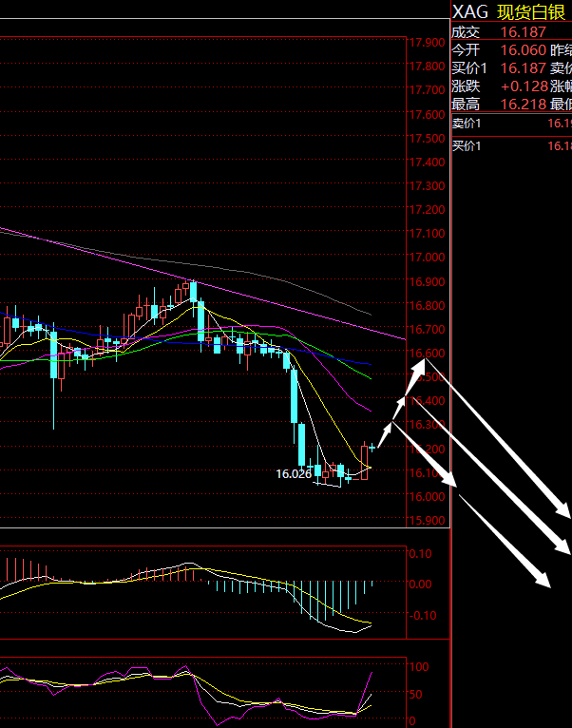Select the 现货白银 instrument name
Viewport: 572px width, 728px height.
531,12
